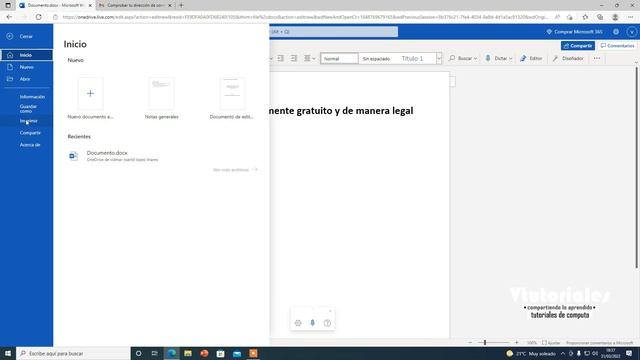
Task: Click Ajustar in the status bar
Action: click(x=551, y=343)
